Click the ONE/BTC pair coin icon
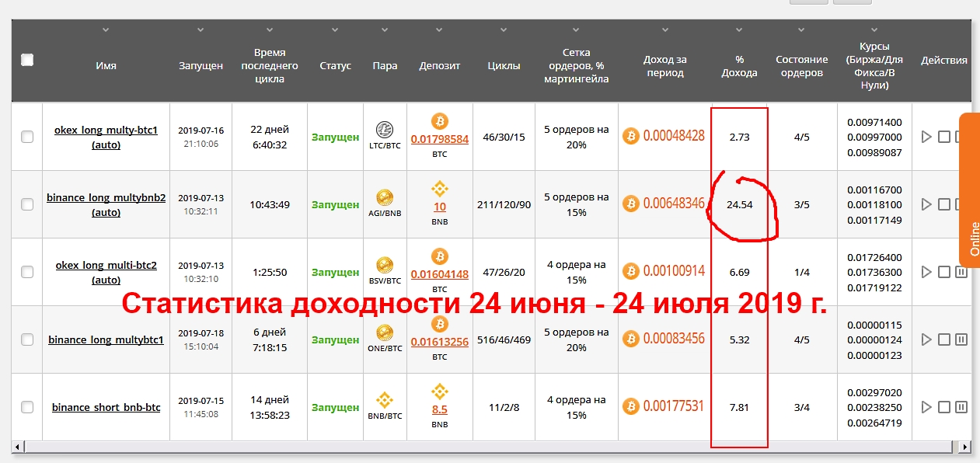This screenshot has width=980, height=463. click(385, 332)
